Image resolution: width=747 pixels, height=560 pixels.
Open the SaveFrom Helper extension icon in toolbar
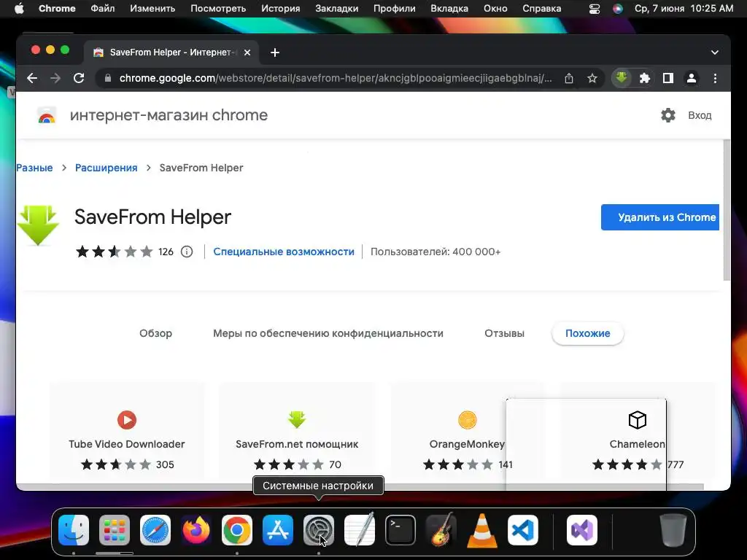(x=622, y=77)
